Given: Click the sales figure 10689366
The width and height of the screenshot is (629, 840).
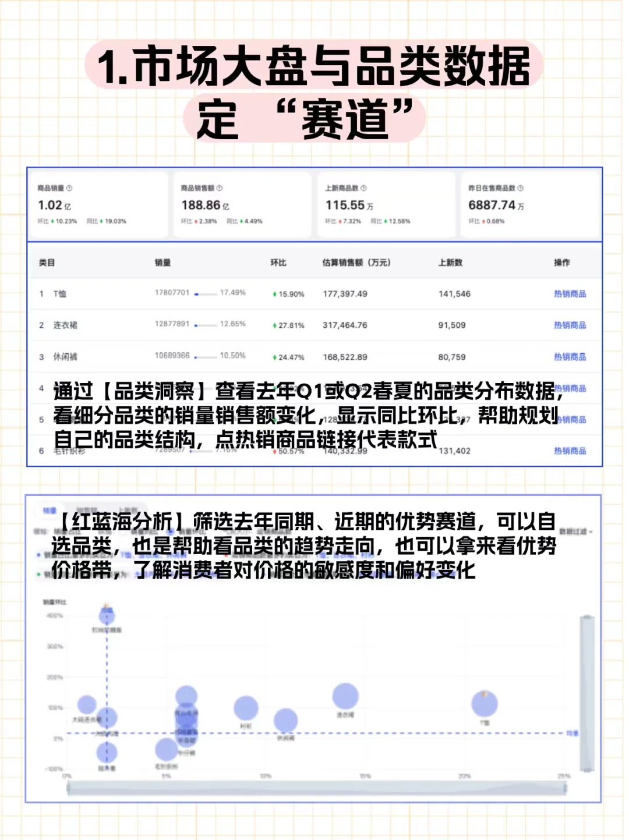Looking at the screenshot, I should (172, 355).
